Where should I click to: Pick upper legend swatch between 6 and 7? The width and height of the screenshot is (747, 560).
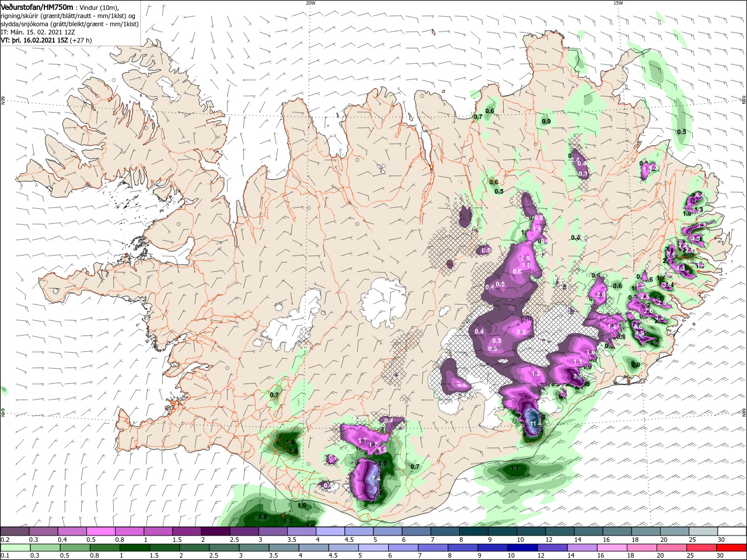[x=416, y=531]
